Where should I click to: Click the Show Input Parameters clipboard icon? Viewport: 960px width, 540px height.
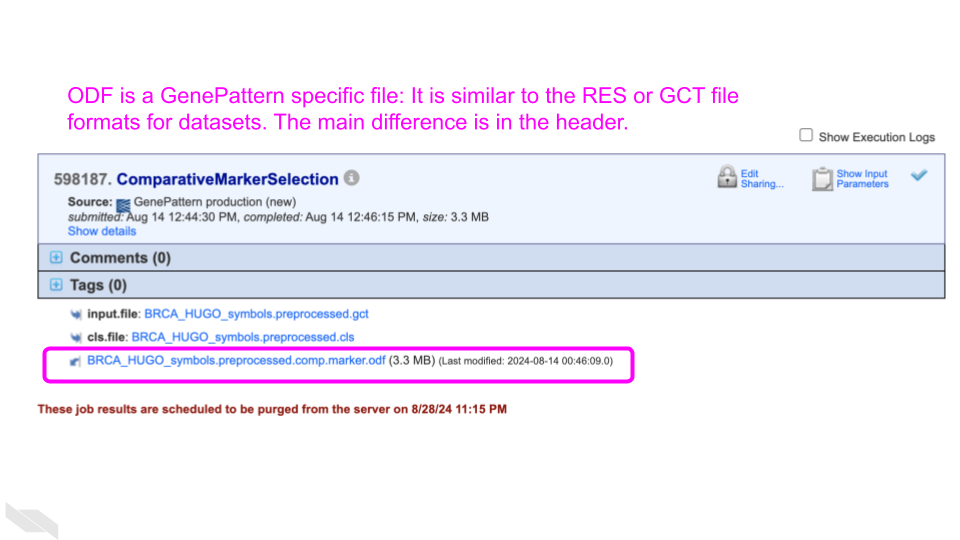822,178
